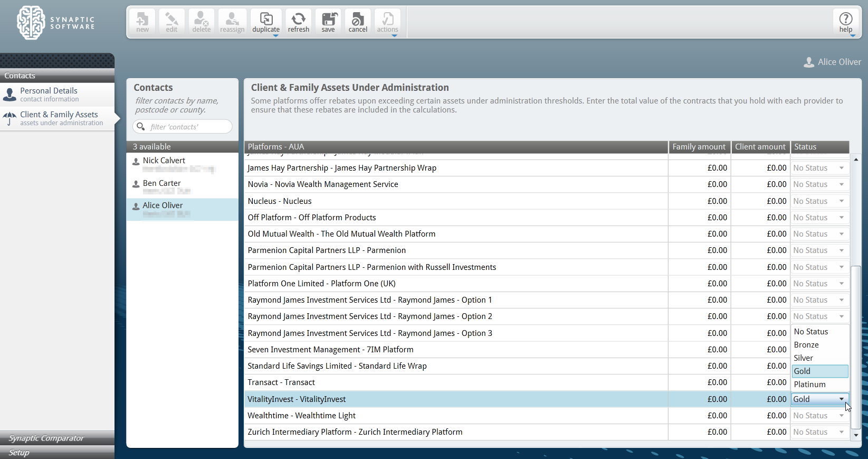This screenshot has width=868, height=459.
Task: Open the help icon menu
Action: pos(846,22)
